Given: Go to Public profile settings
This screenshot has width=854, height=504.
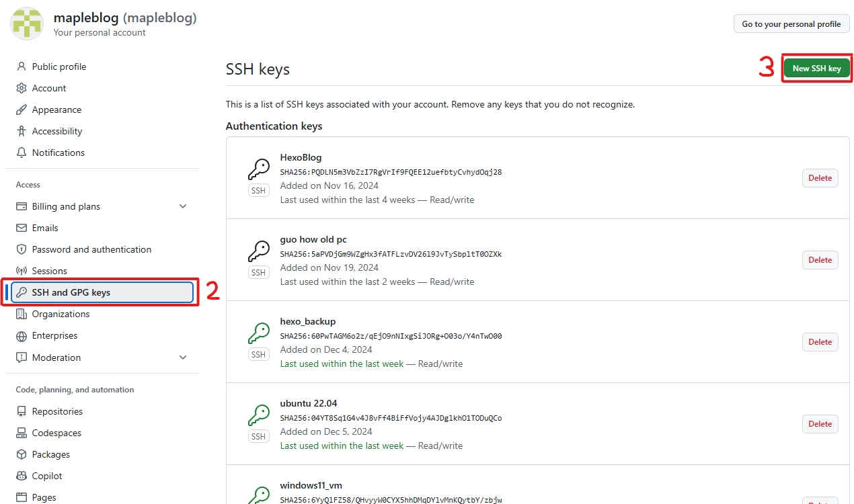Looking at the screenshot, I should (x=59, y=67).
